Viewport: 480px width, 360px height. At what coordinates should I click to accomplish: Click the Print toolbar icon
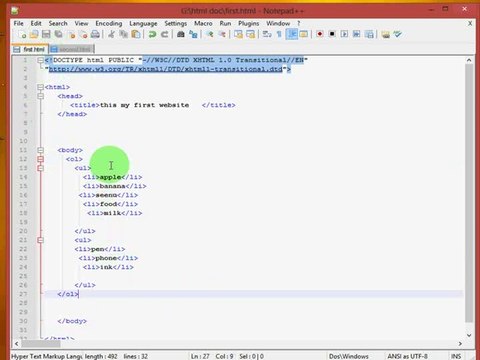pyautogui.click(x=95, y=34)
